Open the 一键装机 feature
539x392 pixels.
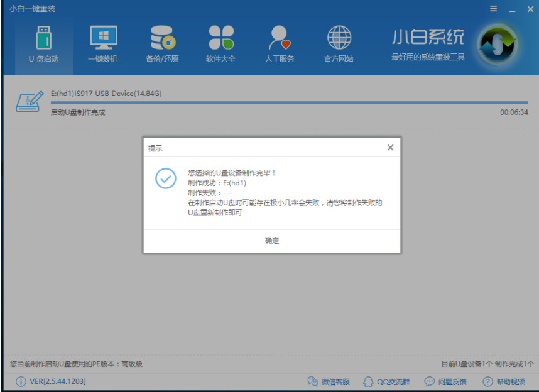(101, 43)
